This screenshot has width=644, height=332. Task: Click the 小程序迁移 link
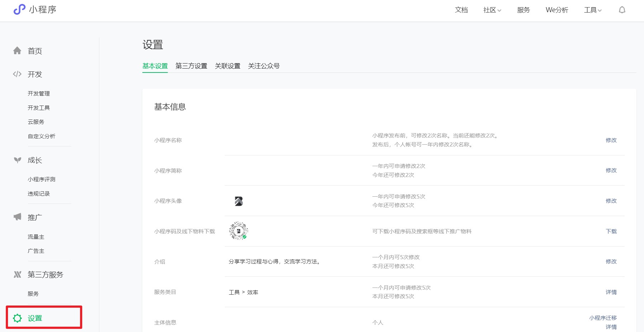(603, 318)
